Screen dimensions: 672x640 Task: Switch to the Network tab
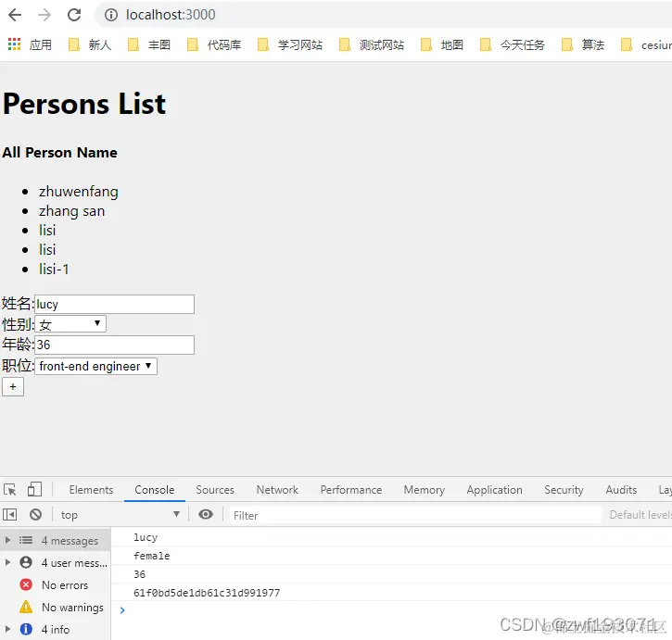click(x=277, y=490)
